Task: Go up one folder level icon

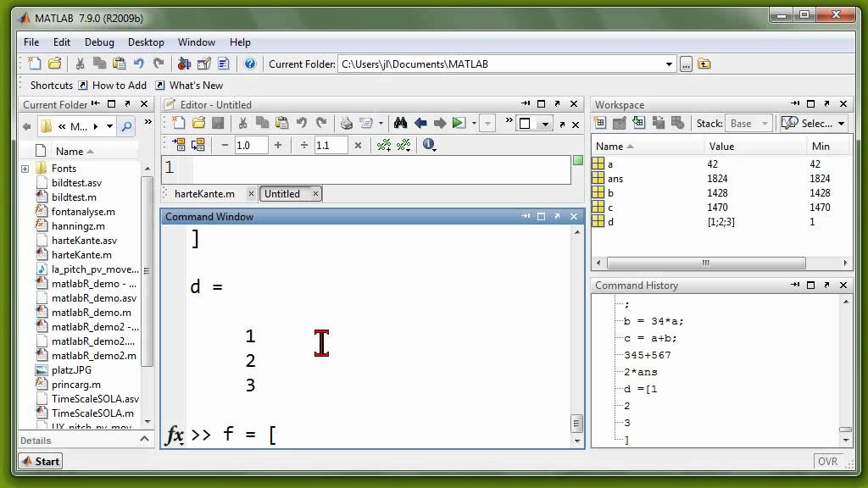Action: pos(704,64)
